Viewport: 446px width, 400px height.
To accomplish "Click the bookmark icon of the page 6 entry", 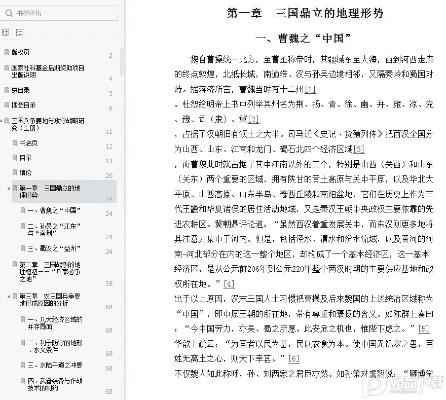I will [6, 105].
